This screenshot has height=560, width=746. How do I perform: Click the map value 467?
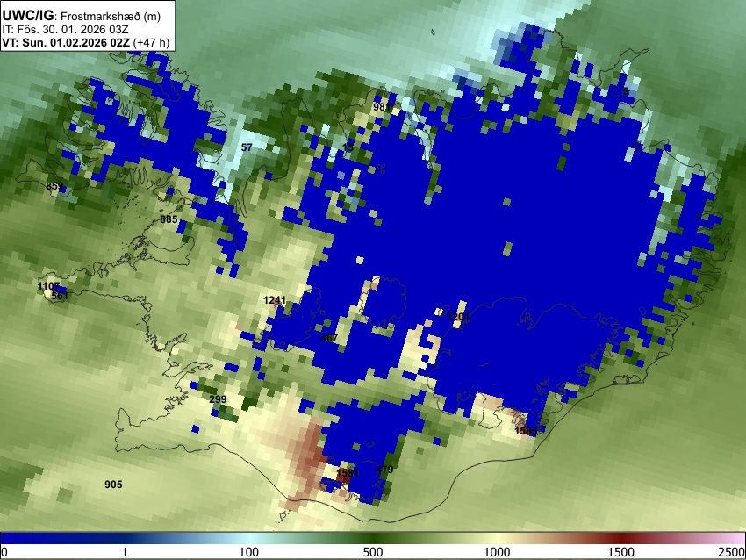[x=329, y=338]
